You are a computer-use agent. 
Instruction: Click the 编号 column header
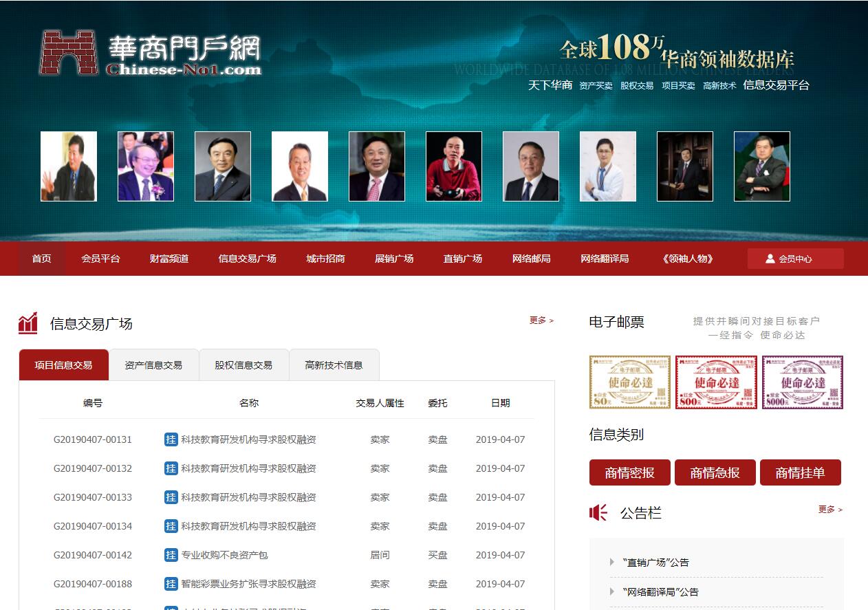pos(93,403)
